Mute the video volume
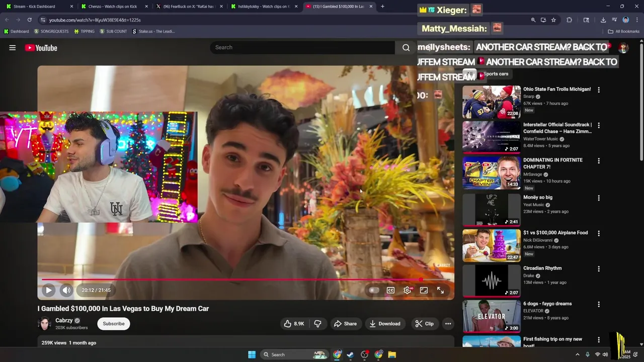This screenshot has height=362, width=644. pos(66,290)
